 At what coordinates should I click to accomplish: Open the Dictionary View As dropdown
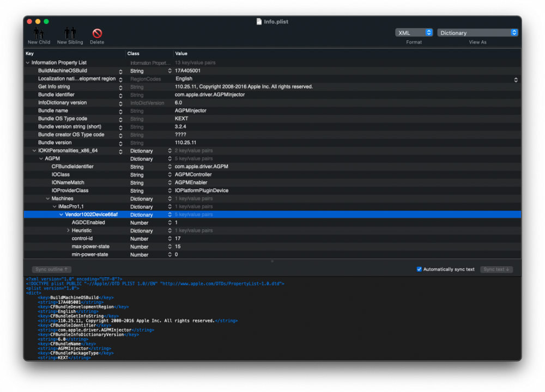[477, 33]
